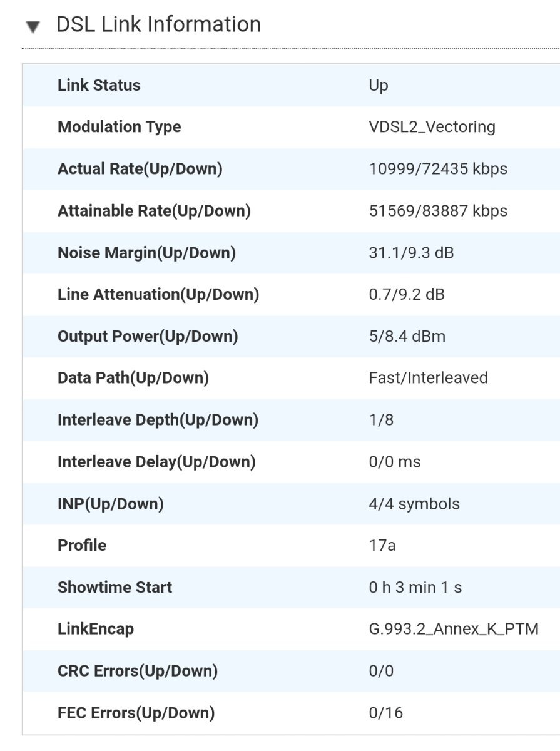Select the Profile value 17a
This screenshot has width=560, height=751.
(x=382, y=545)
